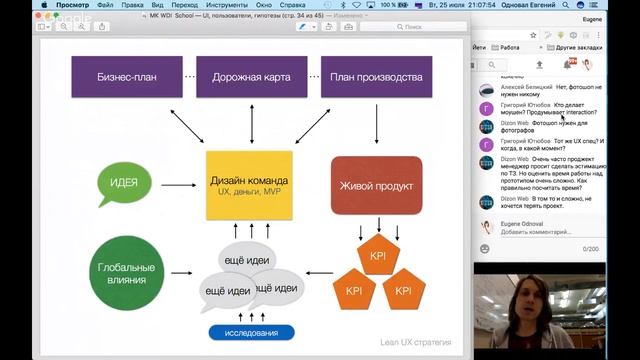Click the blue исследования pill

pos(251,333)
